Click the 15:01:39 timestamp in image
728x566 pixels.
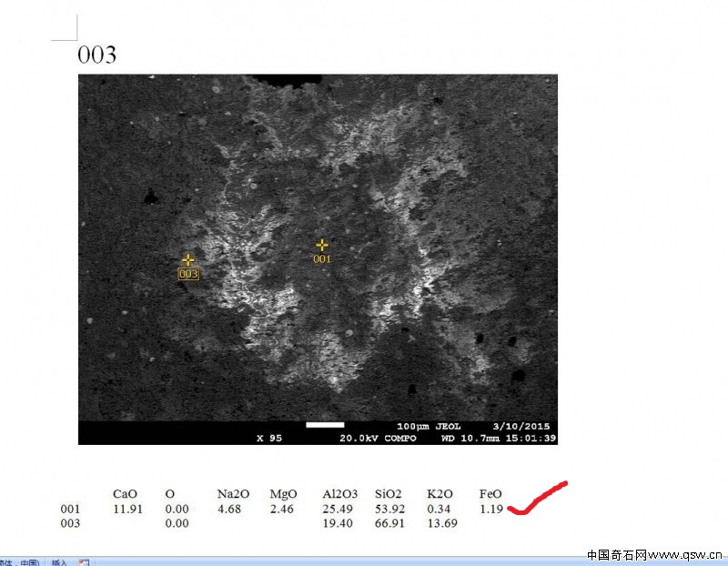pyautogui.click(x=531, y=438)
